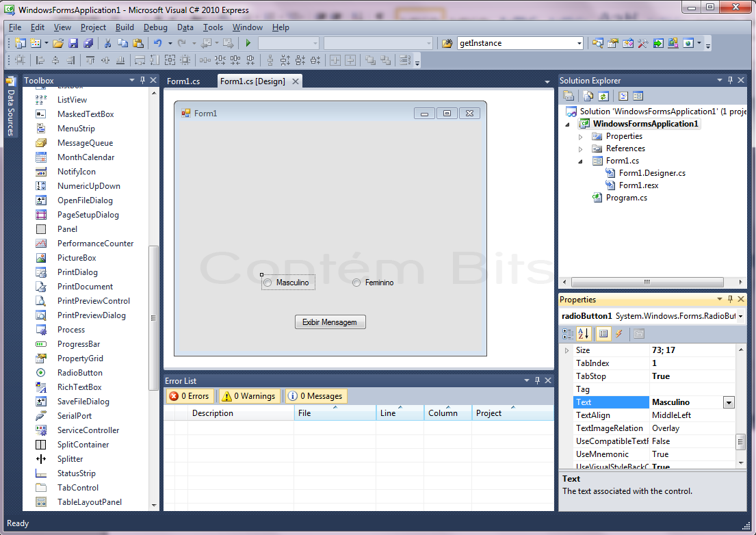The image size is (756, 535).
Task: Click the New Project toolbar icon
Action: coord(21,43)
